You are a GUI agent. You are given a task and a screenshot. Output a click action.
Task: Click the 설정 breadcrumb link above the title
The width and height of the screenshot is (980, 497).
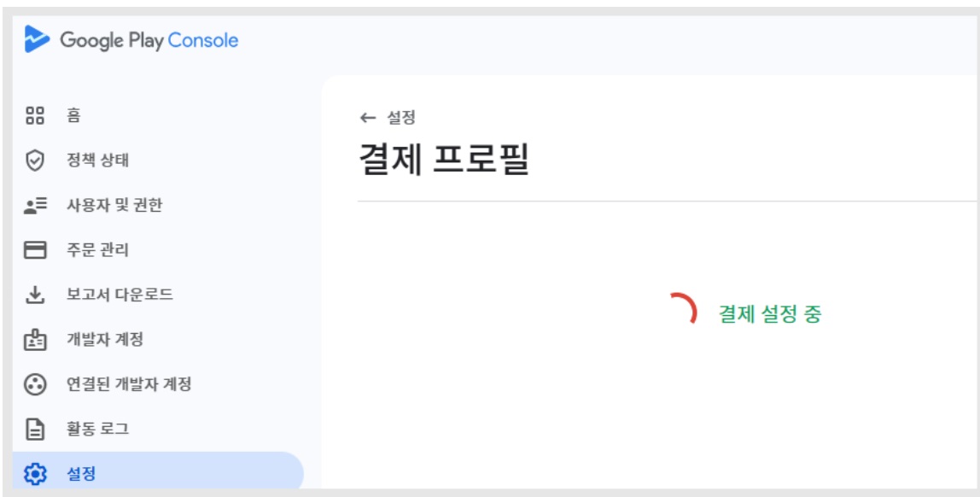pos(401,118)
